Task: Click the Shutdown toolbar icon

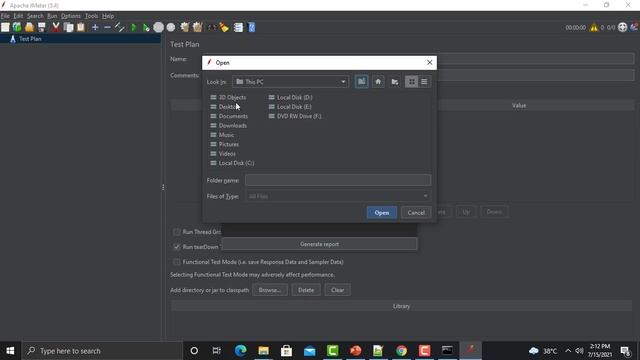Action: [171, 27]
